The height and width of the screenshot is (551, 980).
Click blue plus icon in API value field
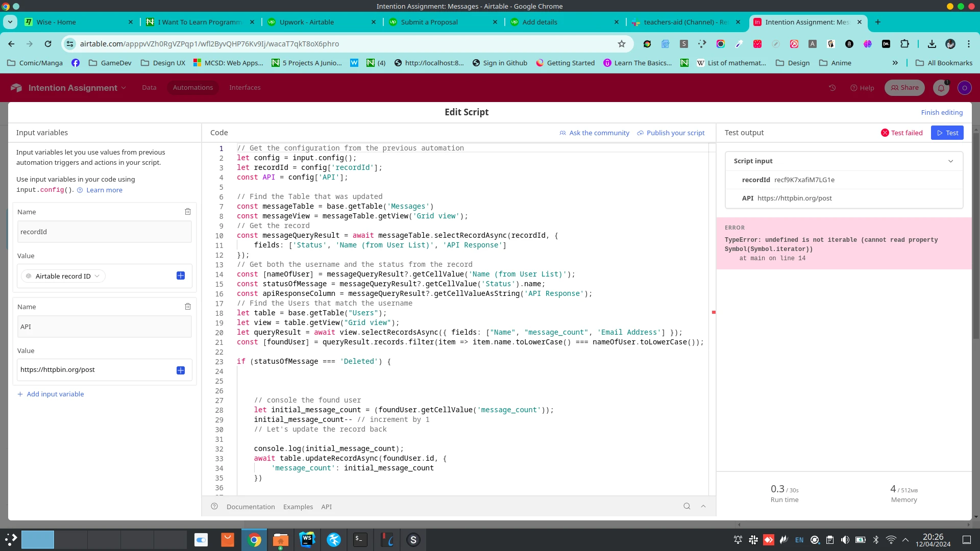click(x=181, y=370)
